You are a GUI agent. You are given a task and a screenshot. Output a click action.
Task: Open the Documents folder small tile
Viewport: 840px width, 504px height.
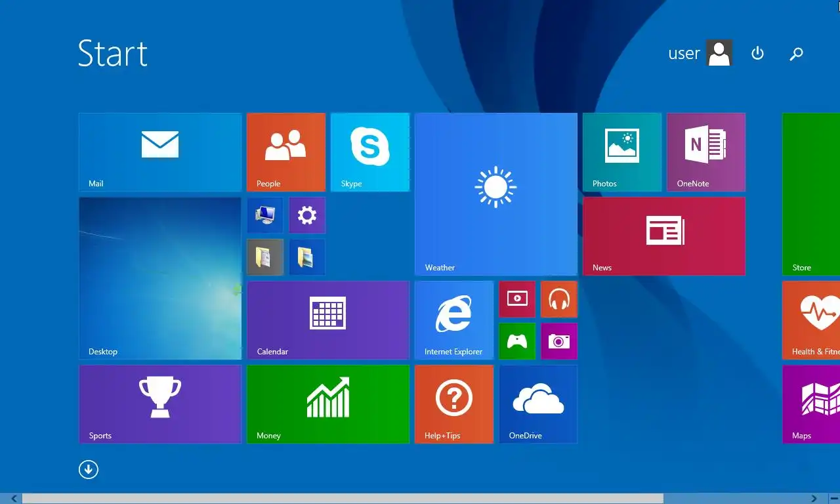[x=265, y=257]
